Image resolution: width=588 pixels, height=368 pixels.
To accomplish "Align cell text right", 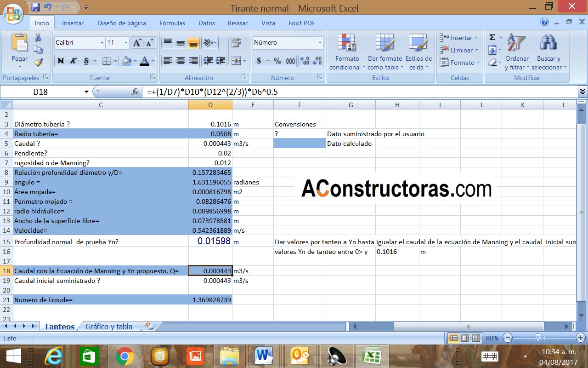I will point(193,61).
